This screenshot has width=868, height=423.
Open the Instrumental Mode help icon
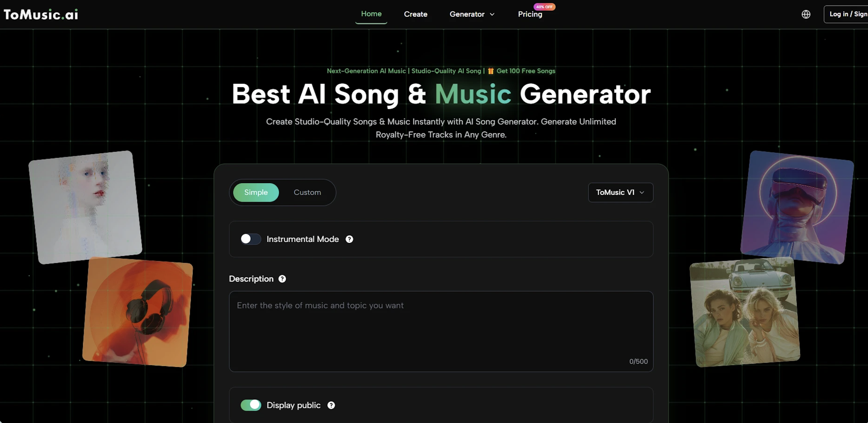click(x=349, y=239)
